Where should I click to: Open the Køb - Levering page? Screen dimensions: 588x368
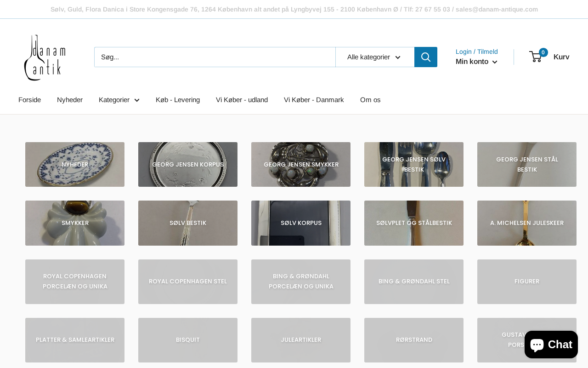click(x=178, y=100)
